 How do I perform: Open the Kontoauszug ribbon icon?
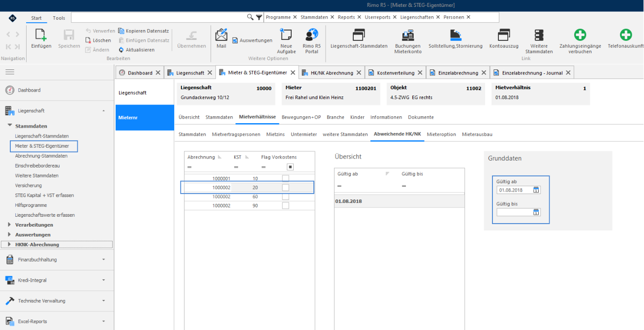pos(504,35)
